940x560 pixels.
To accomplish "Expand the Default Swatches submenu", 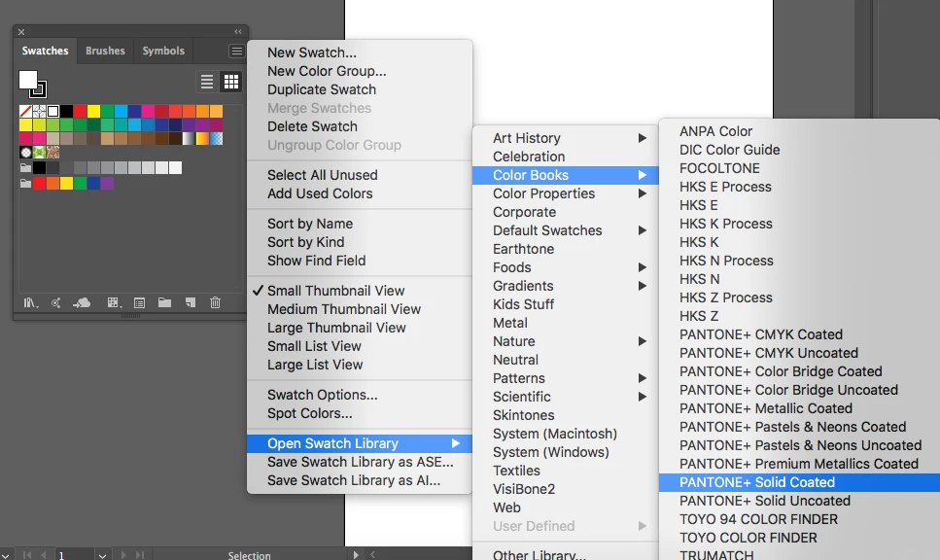I will point(566,230).
